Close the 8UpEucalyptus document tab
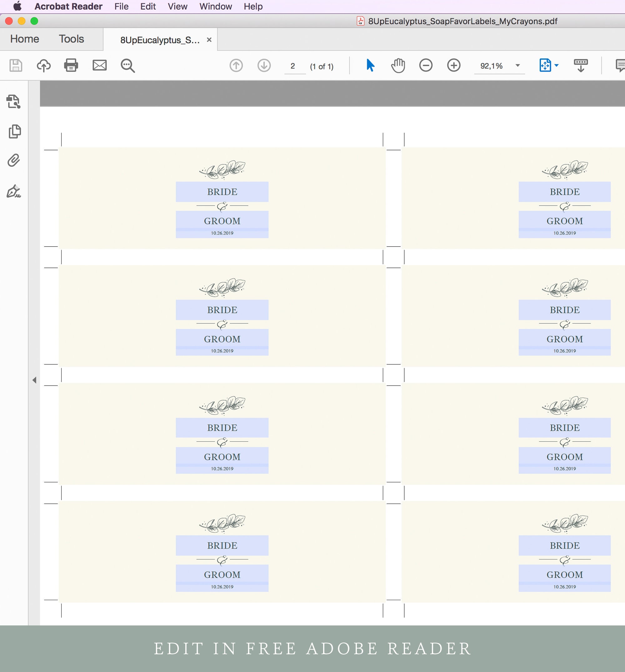Screen dimensions: 625x672 click(x=209, y=40)
